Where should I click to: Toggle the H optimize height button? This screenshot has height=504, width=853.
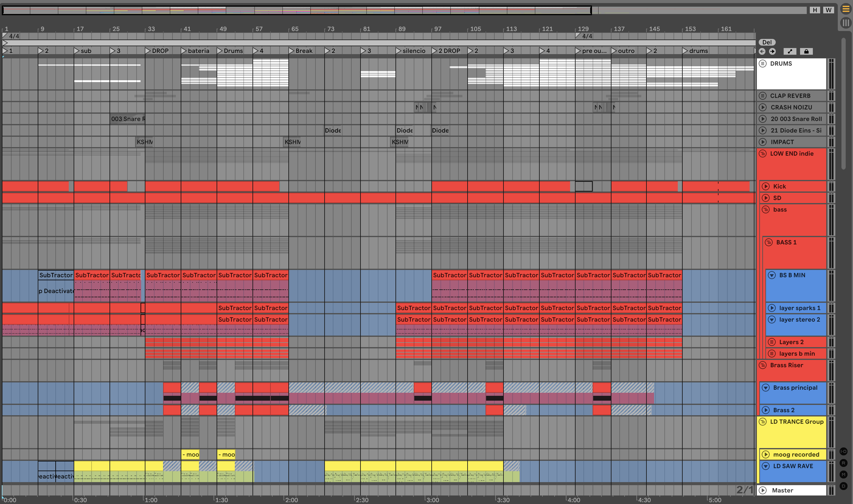tap(815, 10)
